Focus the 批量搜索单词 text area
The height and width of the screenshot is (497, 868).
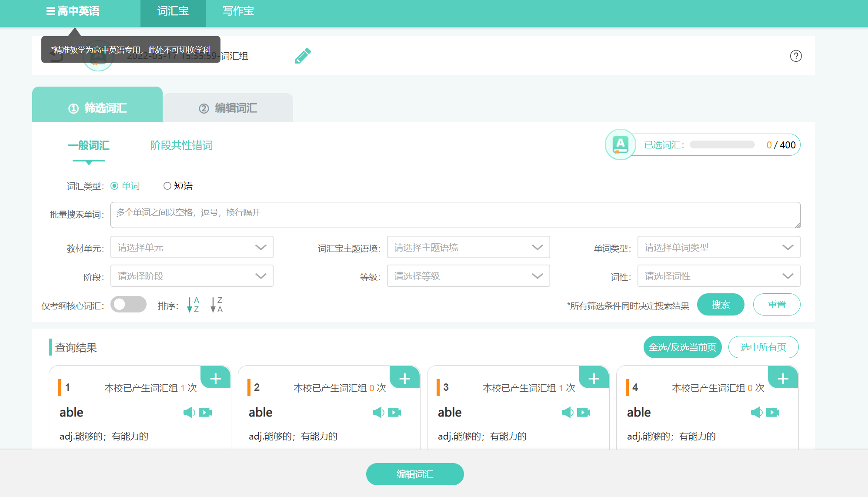pos(455,215)
